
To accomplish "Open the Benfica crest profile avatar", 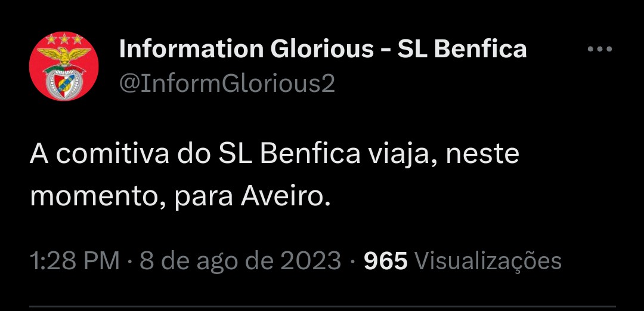I will [64, 66].
